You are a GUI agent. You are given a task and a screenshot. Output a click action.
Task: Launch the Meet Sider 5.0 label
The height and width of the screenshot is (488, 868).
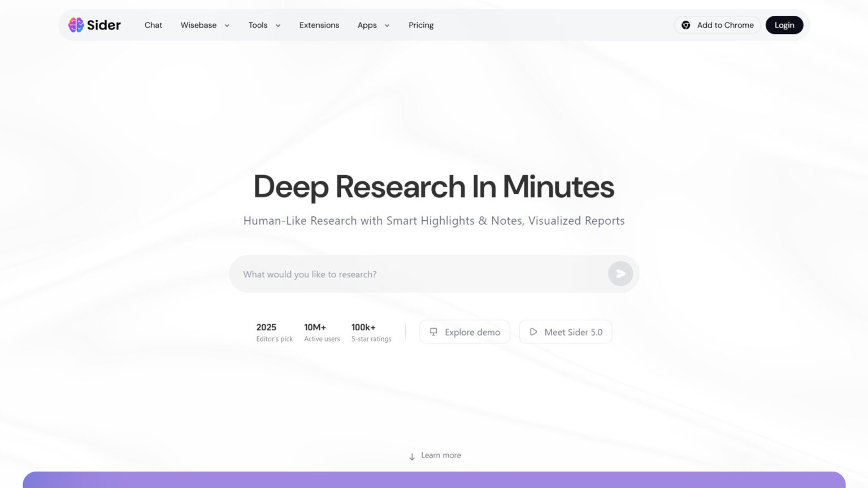coord(573,332)
